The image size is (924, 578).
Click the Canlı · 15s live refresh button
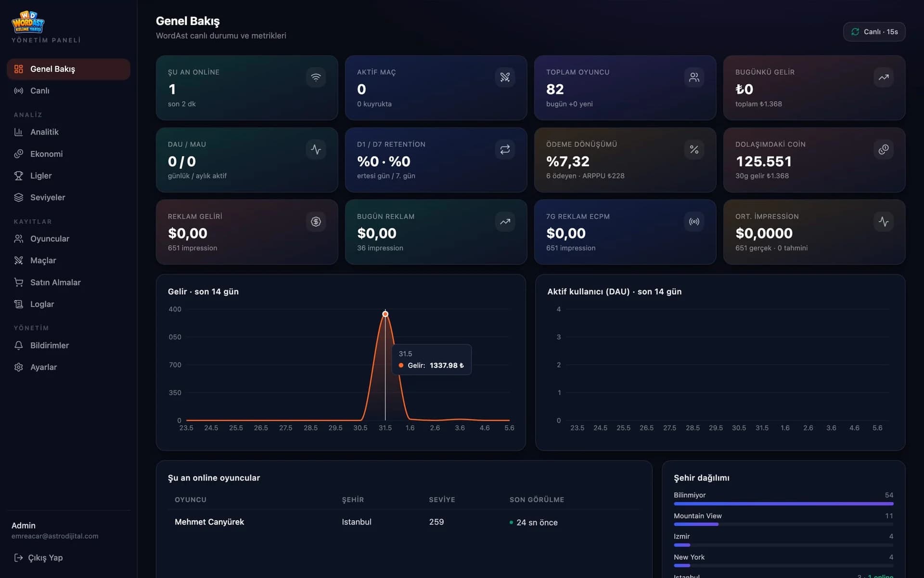point(874,32)
